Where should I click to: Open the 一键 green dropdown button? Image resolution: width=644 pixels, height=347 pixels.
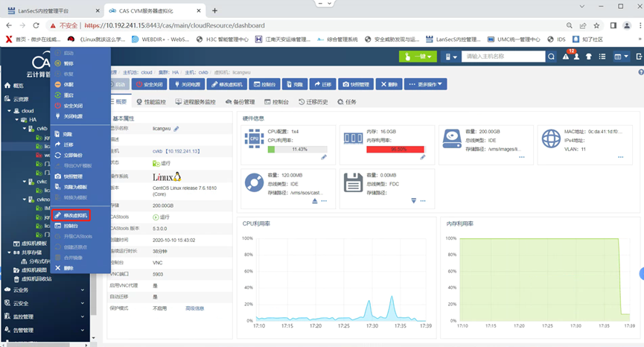point(418,57)
